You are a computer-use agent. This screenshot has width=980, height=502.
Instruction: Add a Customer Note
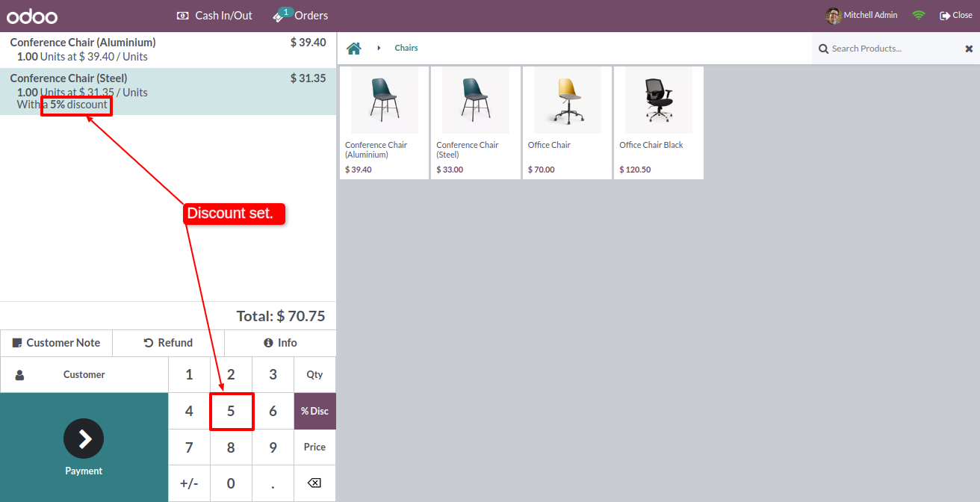(56, 343)
